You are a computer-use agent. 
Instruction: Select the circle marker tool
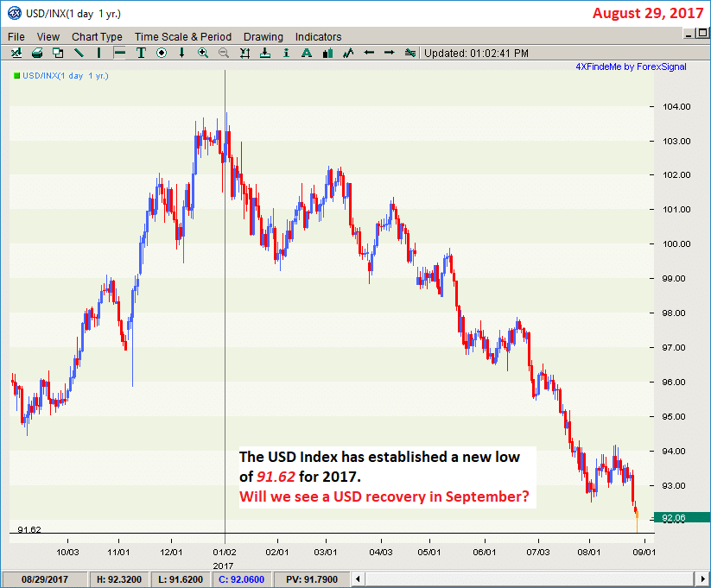coord(162,53)
